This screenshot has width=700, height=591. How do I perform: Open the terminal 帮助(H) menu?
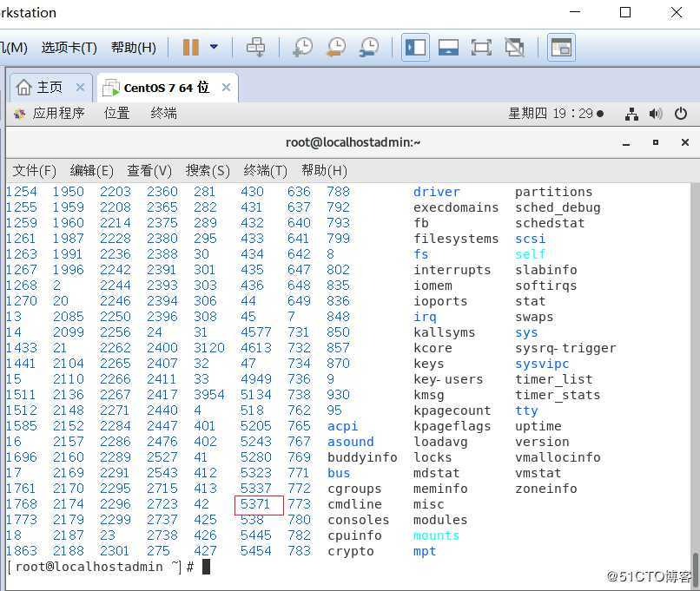coord(324,171)
